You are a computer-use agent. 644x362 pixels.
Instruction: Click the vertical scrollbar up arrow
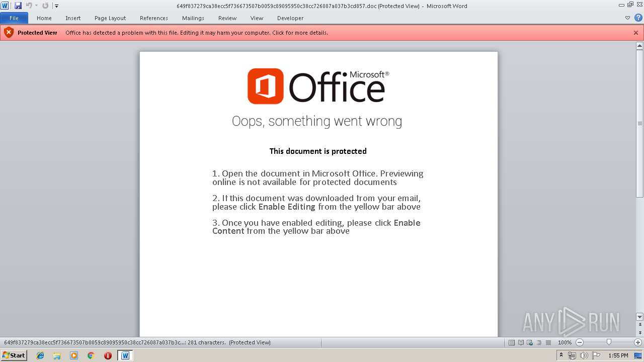pyautogui.click(x=639, y=46)
